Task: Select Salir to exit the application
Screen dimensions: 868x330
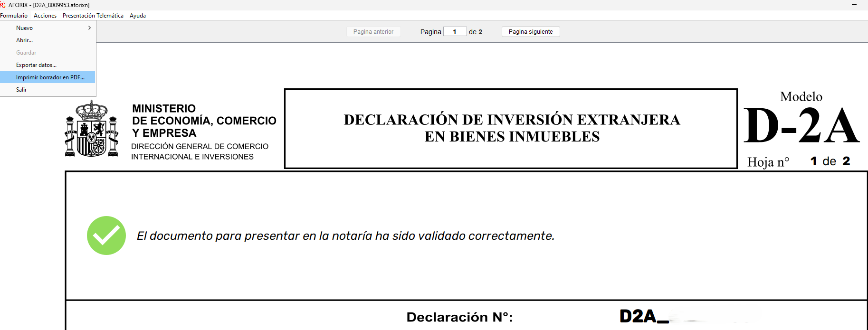Action: click(x=21, y=90)
